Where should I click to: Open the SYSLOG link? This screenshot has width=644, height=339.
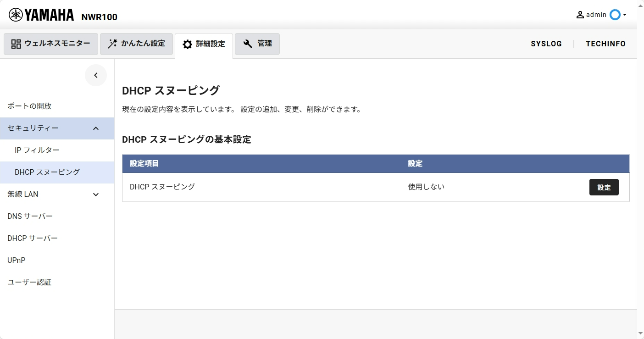coord(546,44)
